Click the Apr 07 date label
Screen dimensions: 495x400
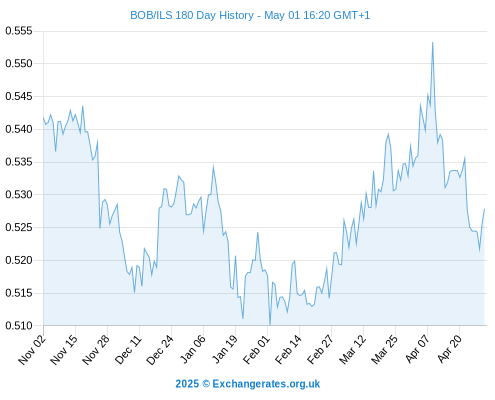click(417, 350)
